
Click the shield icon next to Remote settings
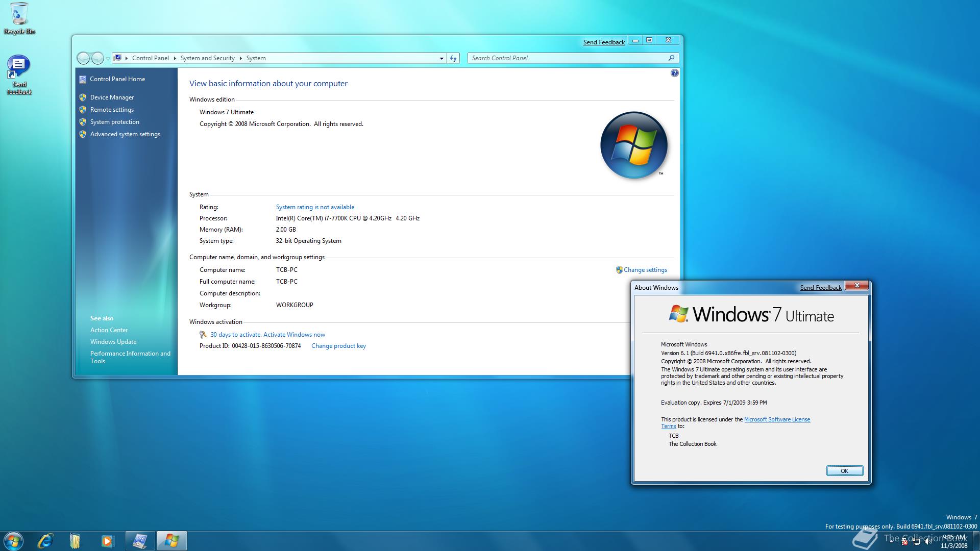click(83, 110)
